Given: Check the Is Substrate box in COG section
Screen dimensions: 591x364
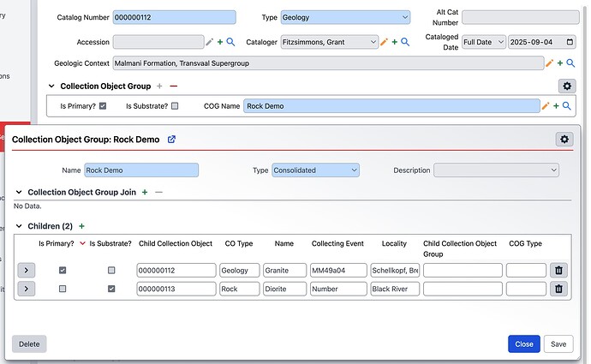Looking at the screenshot, I should 175,106.
